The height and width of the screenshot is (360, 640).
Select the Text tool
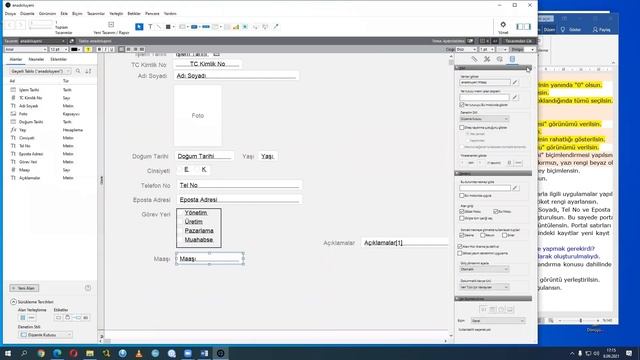point(150,27)
